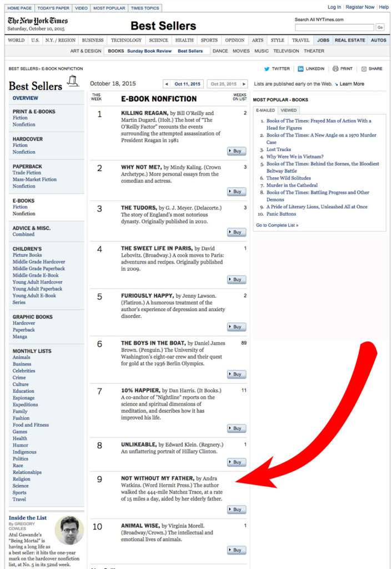Screen dimensions: 392x569
Task: Click Learn More link
Action: 352,84
